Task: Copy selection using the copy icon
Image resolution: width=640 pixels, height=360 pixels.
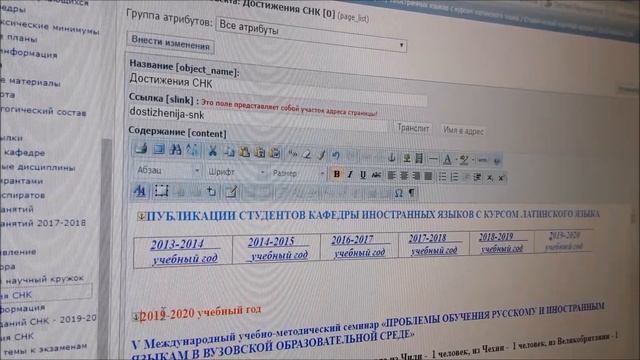Action: (x=229, y=152)
